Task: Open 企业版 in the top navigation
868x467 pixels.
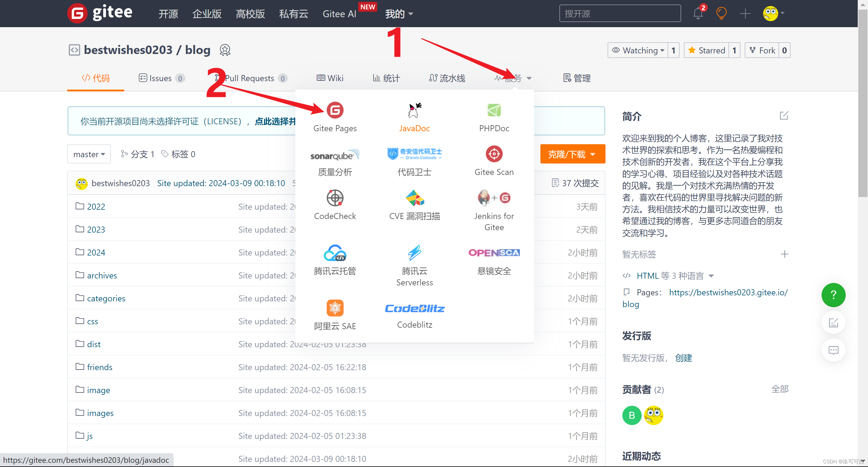Action: click(207, 14)
